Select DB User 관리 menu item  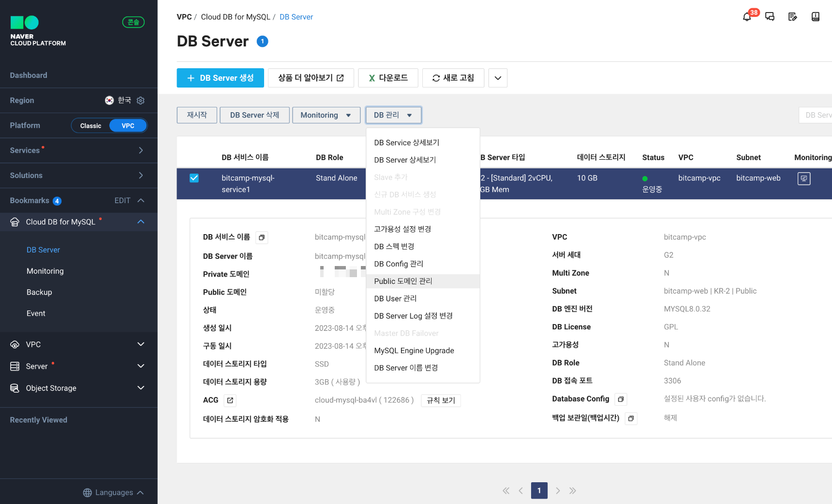tap(423, 299)
